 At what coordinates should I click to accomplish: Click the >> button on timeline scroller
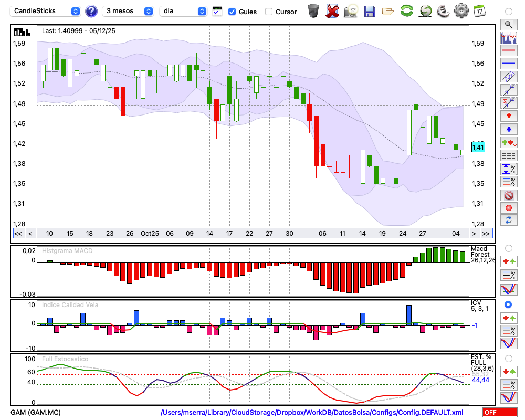[x=486, y=233]
